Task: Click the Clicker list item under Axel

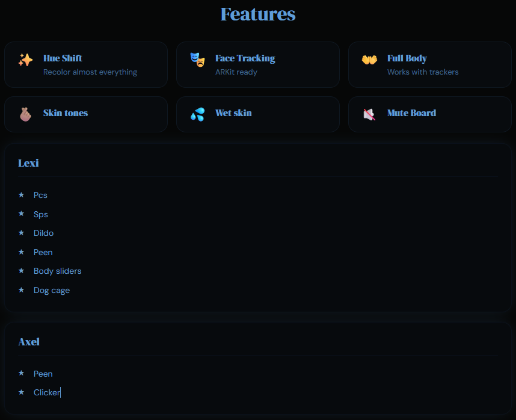Action: point(47,393)
